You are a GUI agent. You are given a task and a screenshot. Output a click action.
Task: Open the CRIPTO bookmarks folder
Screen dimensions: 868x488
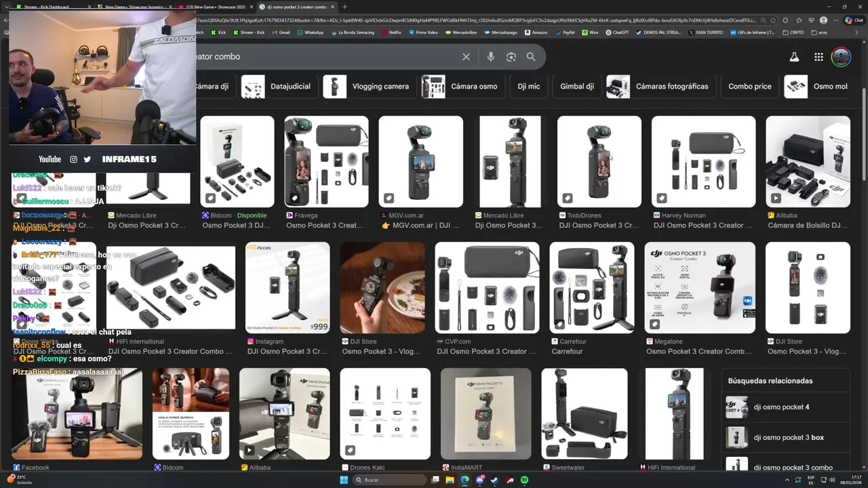(793, 33)
